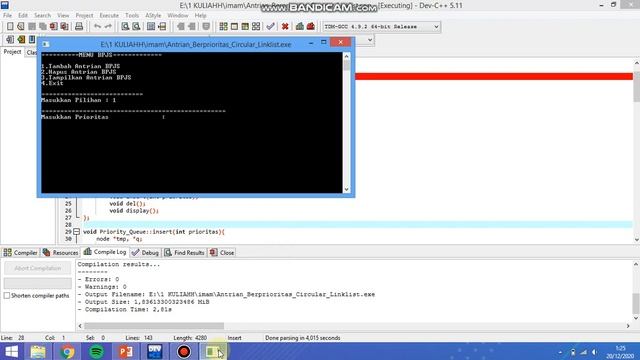This screenshot has width=640, height=360.
Task: Click the Profile analysis toolbar icon
Action: click(x=300, y=27)
